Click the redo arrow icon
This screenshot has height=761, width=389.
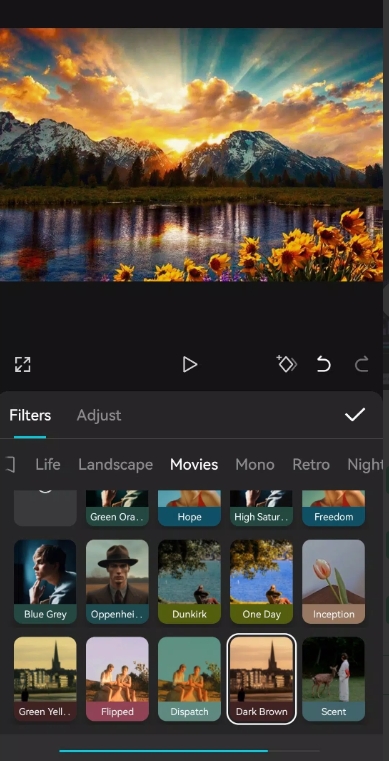[361, 364]
